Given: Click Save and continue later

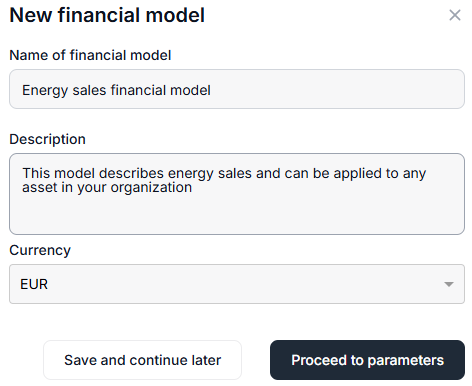Looking at the screenshot, I should tap(142, 360).
